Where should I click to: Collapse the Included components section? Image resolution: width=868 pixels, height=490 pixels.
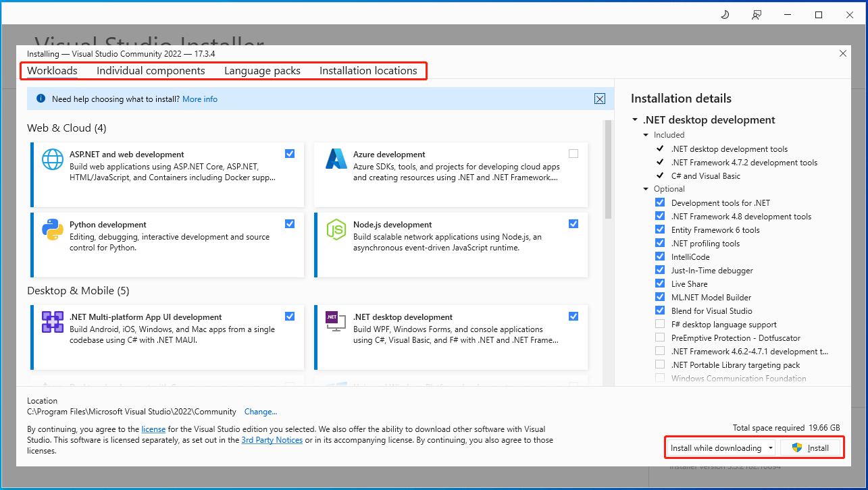click(x=646, y=135)
